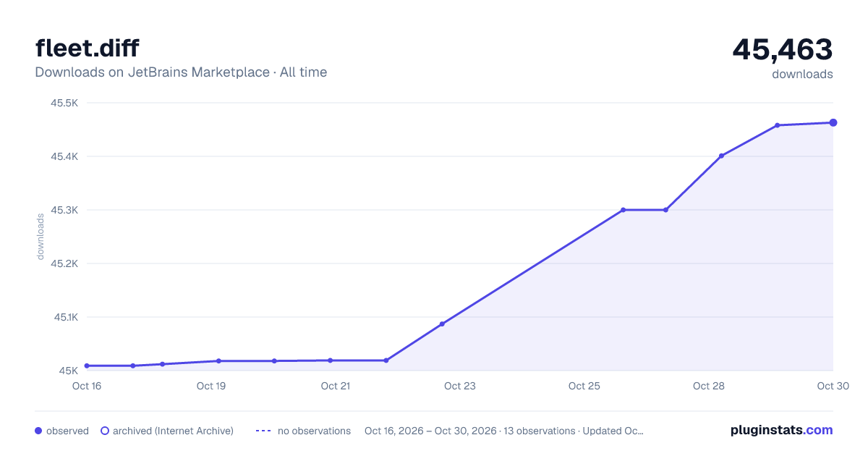
Task: Click the 'Oct 16' x-axis label
Action: pyautogui.click(x=87, y=386)
